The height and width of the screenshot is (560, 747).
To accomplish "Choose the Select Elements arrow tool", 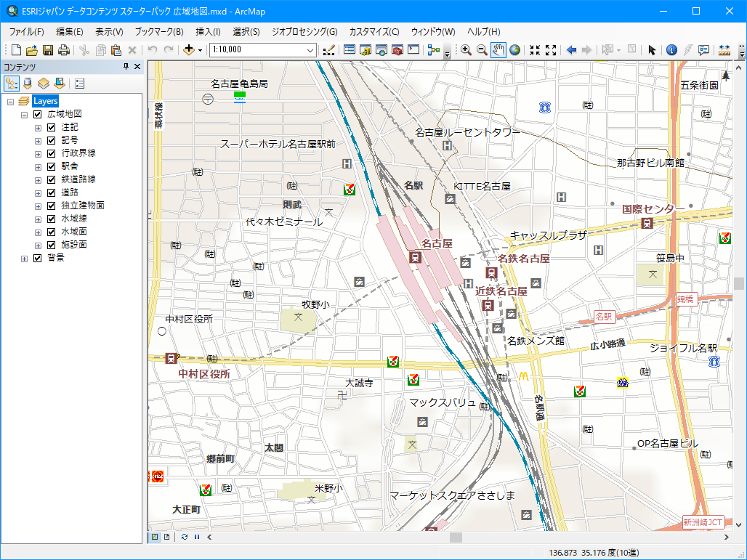I will tap(652, 49).
